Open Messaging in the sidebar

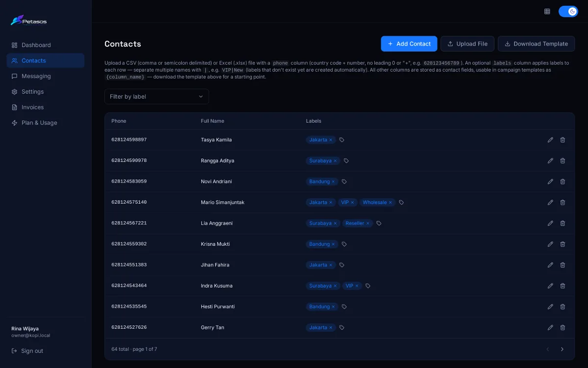pyautogui.click(x=46, y=76)
